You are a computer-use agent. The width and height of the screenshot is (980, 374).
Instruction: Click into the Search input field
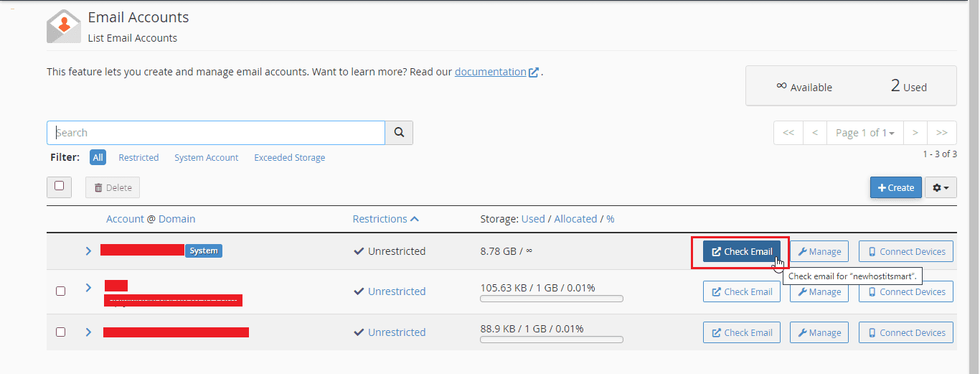coord(215,133)
